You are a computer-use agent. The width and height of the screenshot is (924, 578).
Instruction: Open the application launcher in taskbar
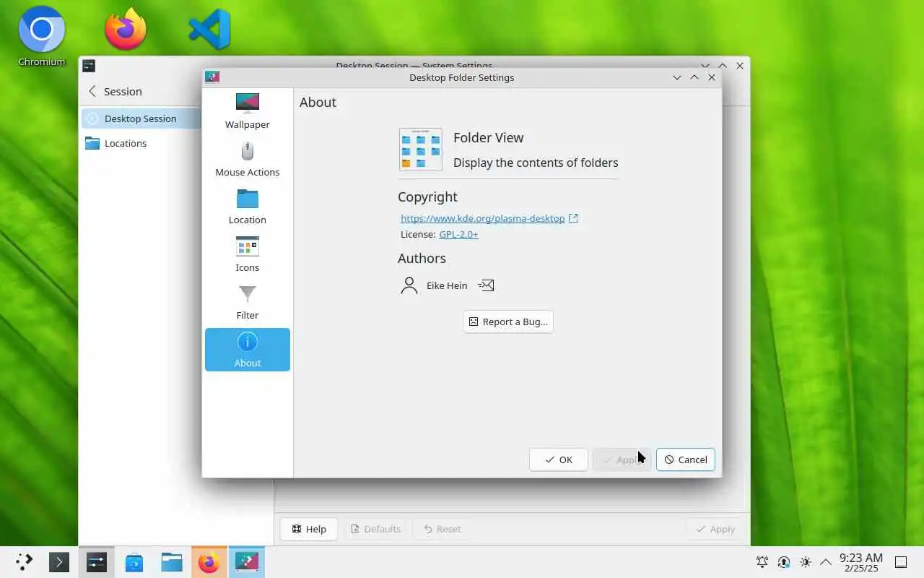click(24, 562)
